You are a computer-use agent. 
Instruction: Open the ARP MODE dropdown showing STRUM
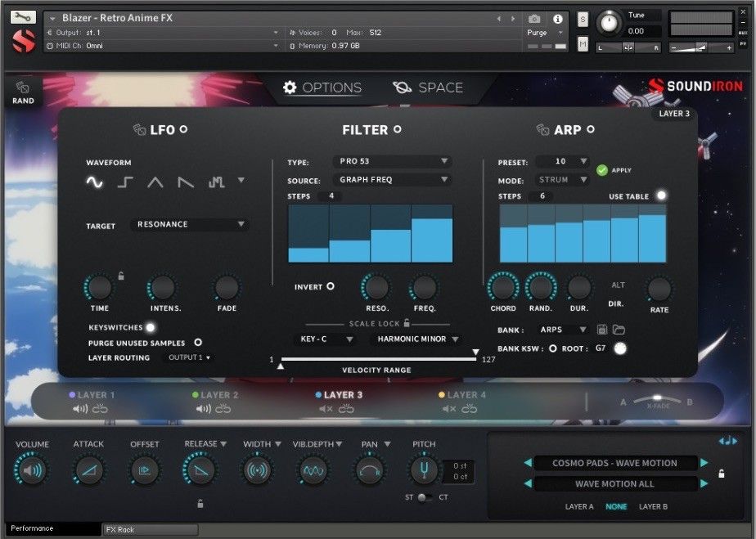click(x=561, y=179)
